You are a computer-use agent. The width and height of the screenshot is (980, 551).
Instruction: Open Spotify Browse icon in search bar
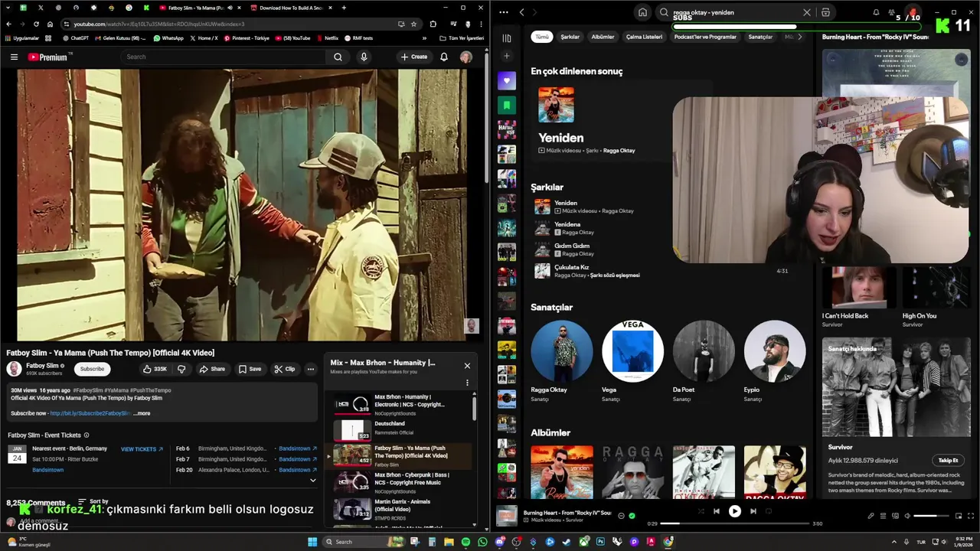pos(825,12)
